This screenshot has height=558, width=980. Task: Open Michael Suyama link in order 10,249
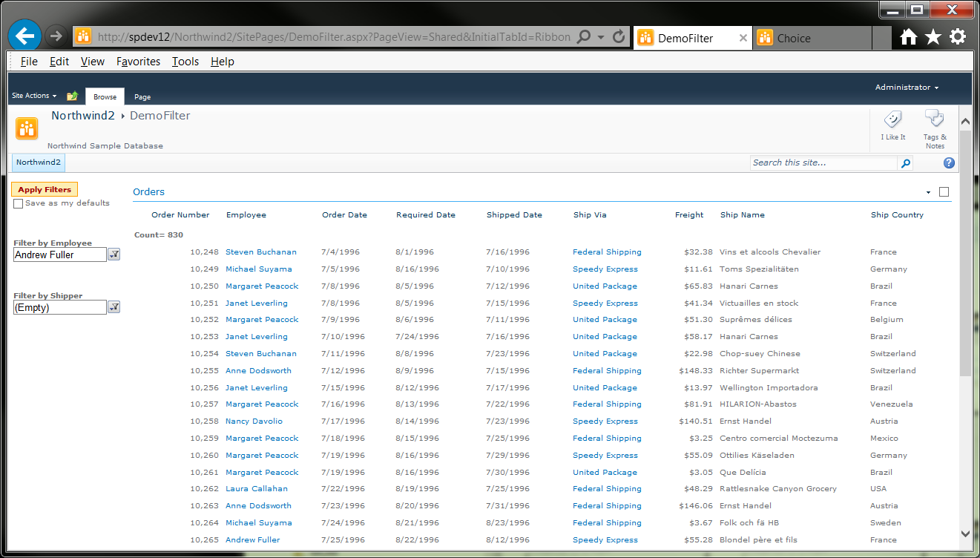259,269
